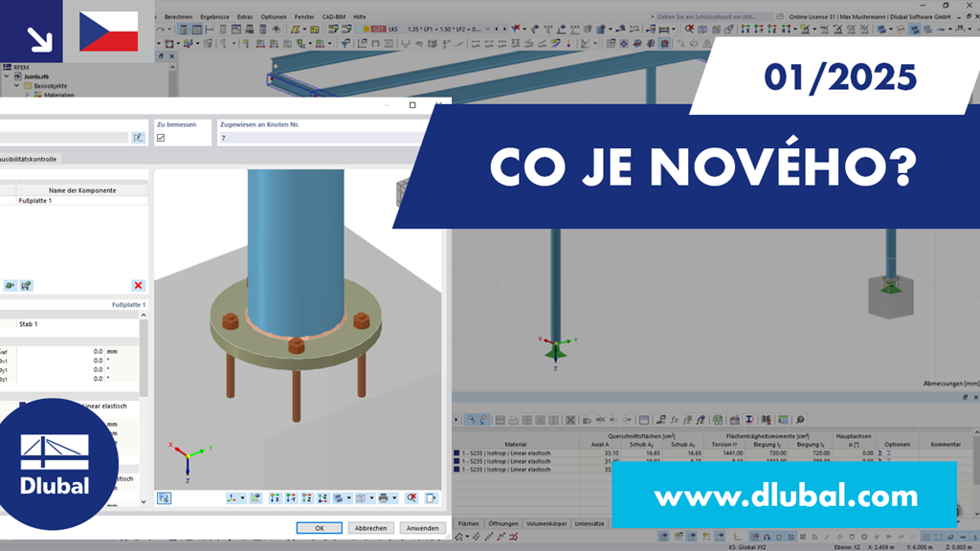980x551 pixels.
Task: Open the CAD-BIM menu
Action: pyautogui.click(x=334, y=17)
